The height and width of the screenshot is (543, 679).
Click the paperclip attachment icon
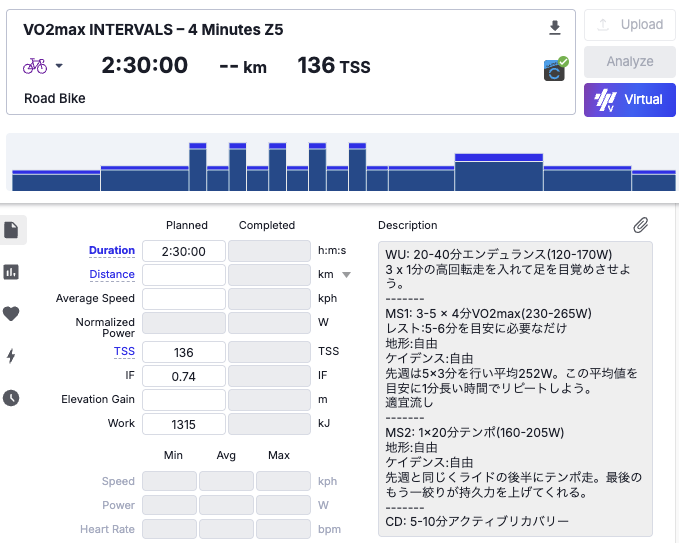point(640,225)
